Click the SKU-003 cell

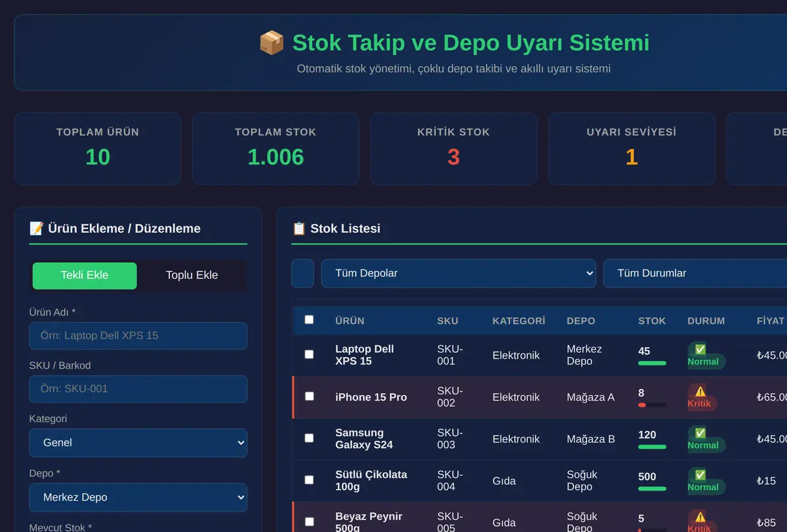point(450,439)
